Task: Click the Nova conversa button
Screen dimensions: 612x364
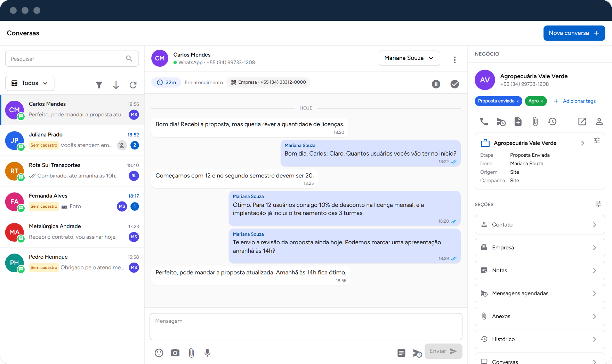Action: pos(574,33)
